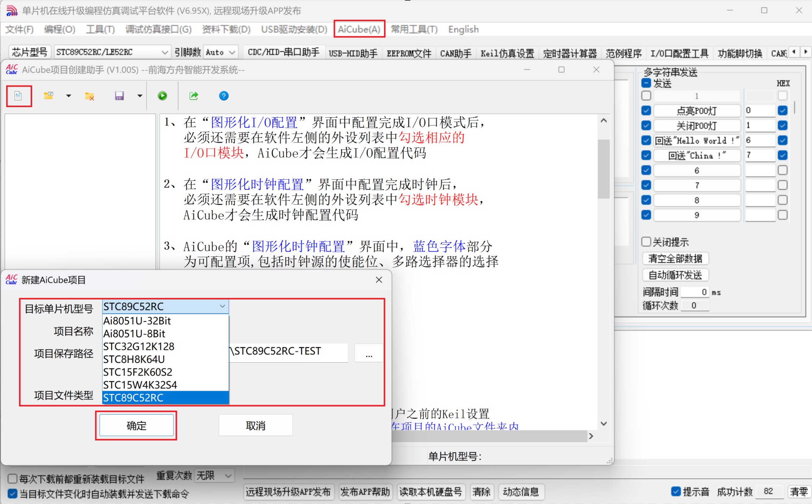812x504 pixels.
Task: Open the 工具(T) menu
Action: [x=100, y=29]
